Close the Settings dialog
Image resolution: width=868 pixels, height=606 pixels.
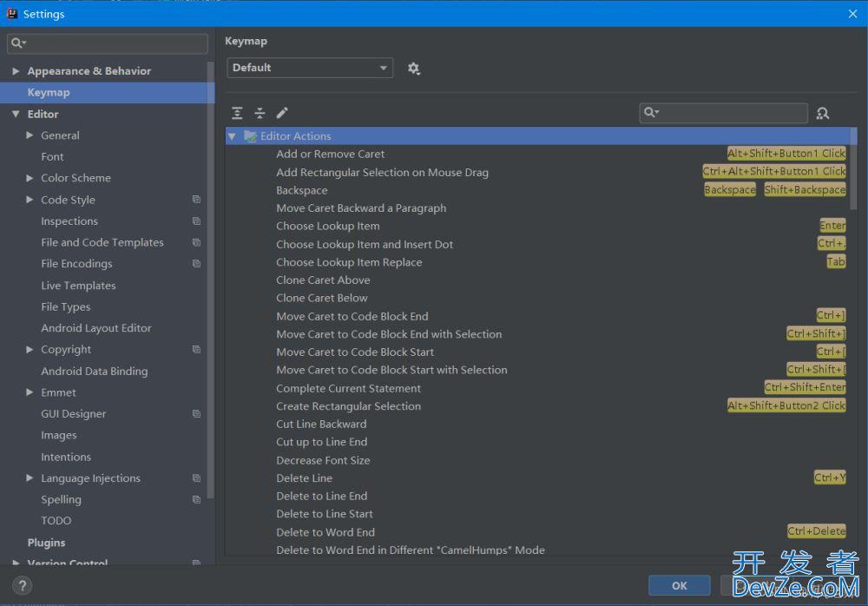[852, 14]
